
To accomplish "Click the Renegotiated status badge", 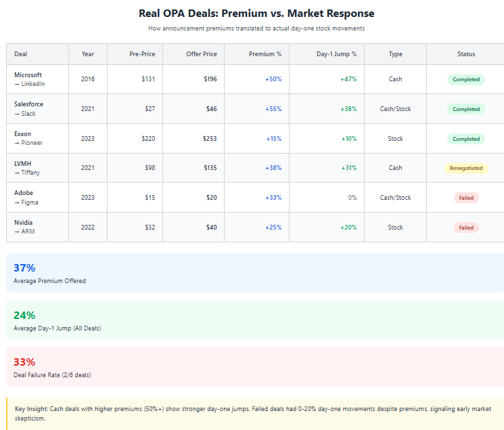I will (x=466, y=168).
